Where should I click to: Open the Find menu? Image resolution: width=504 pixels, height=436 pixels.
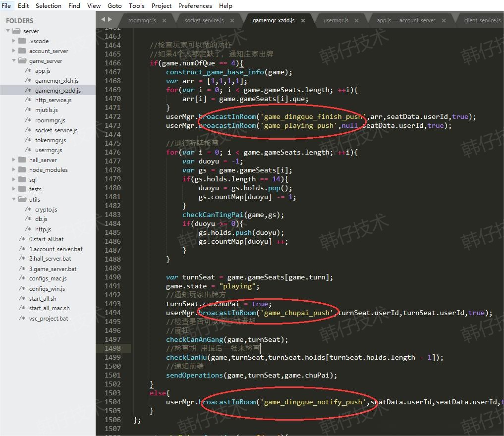74,5
